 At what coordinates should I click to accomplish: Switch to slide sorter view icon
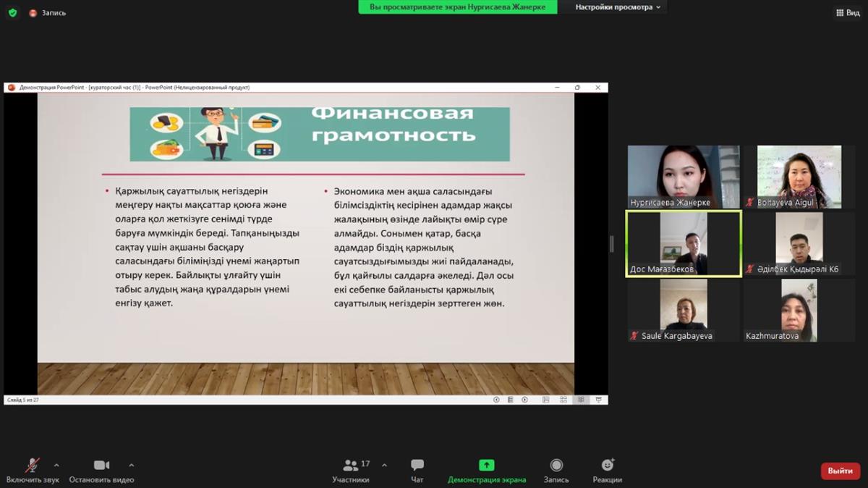[x=563, y=400]
